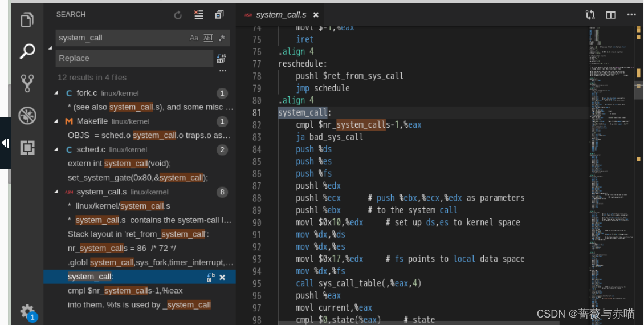This screenshot has height=325, width=644.
Task: Open the Debug view
Action: [x=27, y=115]
